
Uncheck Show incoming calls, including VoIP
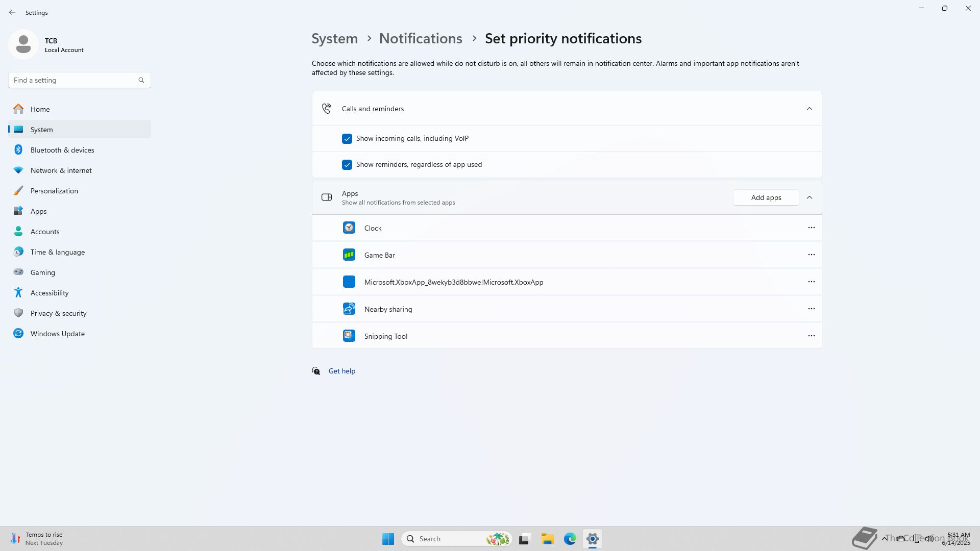point(347,139)
